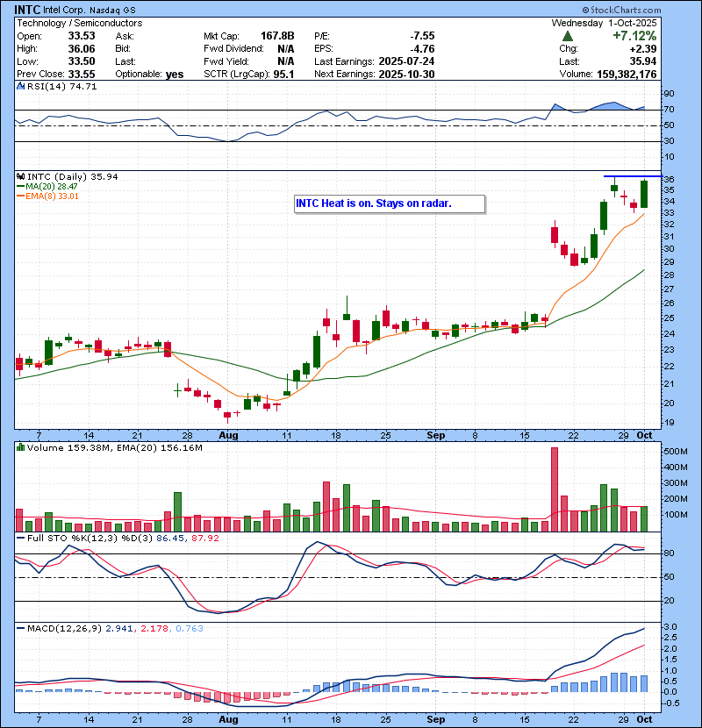This screenshot has width=702, height=728.
Task: Click the High 36.06 value
Action: pyautogui.click(x=82, y=49)
